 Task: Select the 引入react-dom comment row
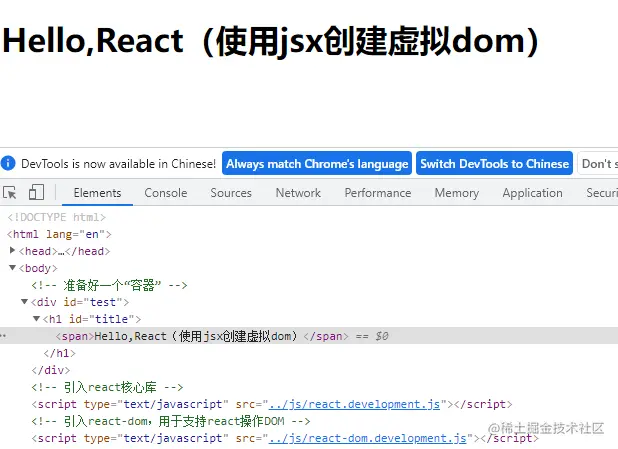[x=171, y=421]
